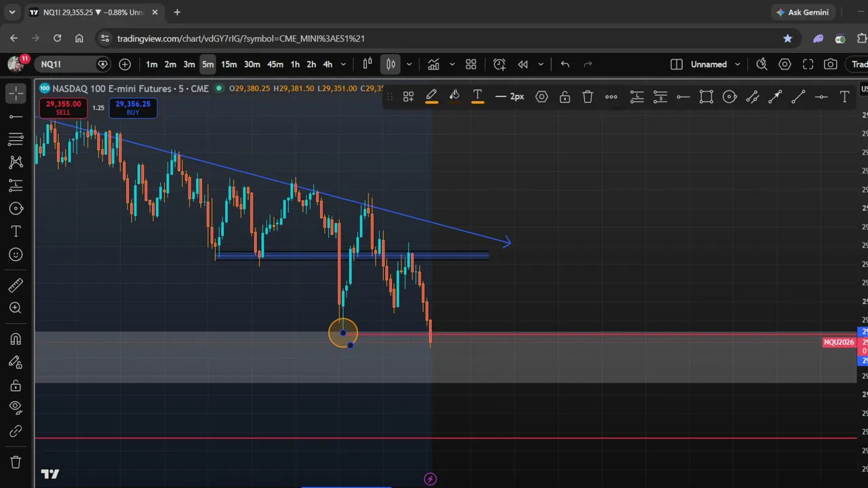The width and height of the screenshot is (868, 488).
Task: Open the geometric shapes group in the left sidebar
Action: coord(16,209)
